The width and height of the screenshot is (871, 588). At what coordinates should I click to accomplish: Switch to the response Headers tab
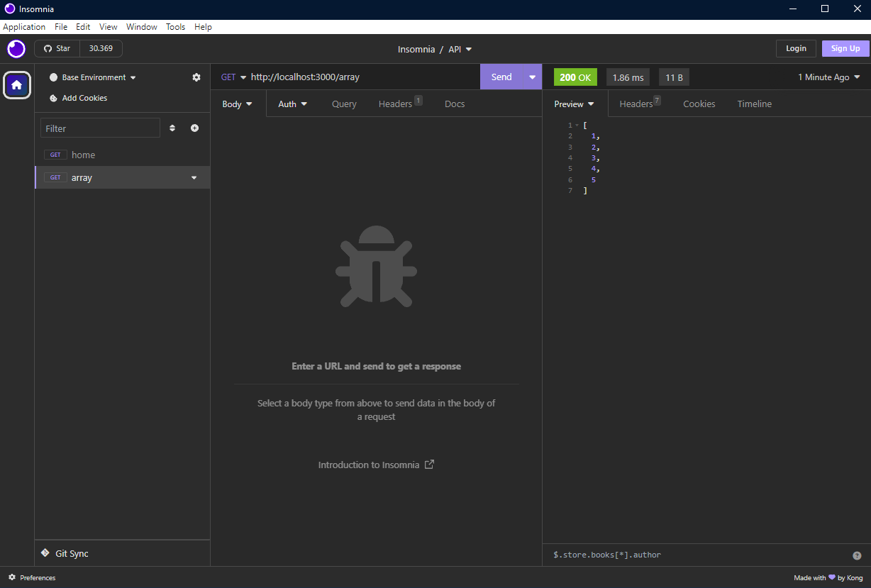(x=636, y=104)
